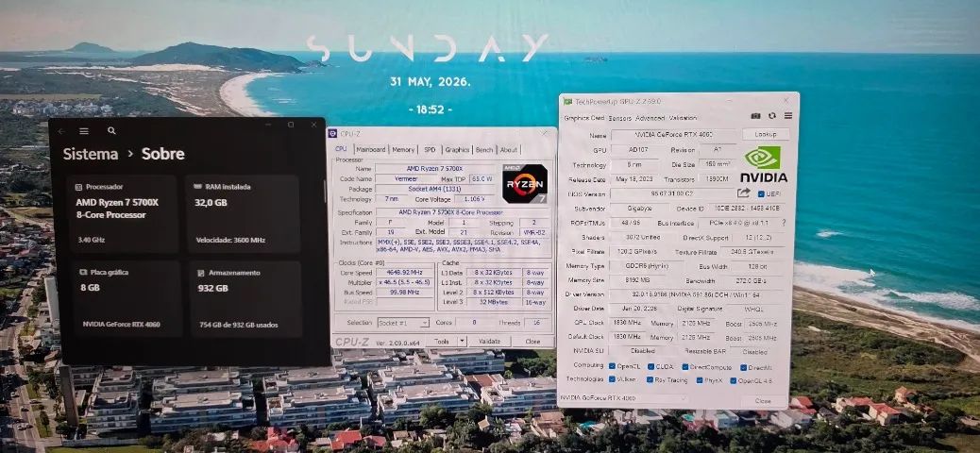
Task: Open the Settings hamburger navigation menu
Action: (x=84, y=131)
